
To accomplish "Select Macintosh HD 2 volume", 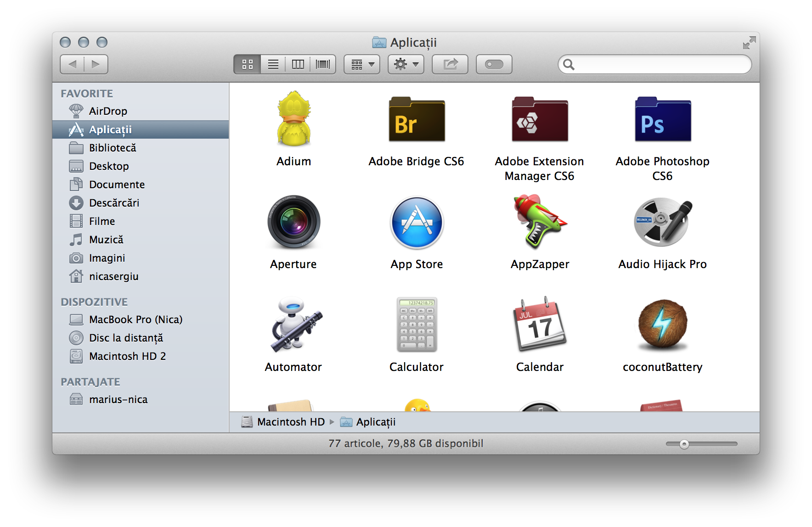I will (x=141, y=356).
